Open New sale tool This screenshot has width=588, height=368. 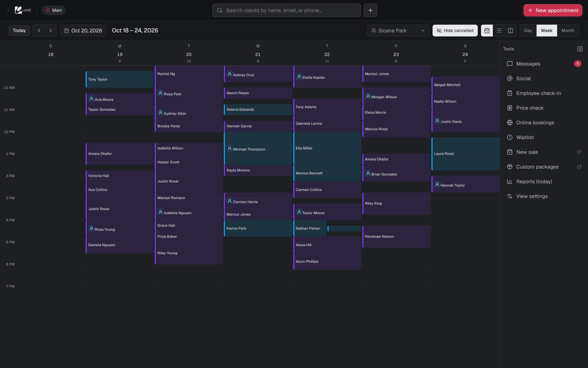(x=544, y=152)
